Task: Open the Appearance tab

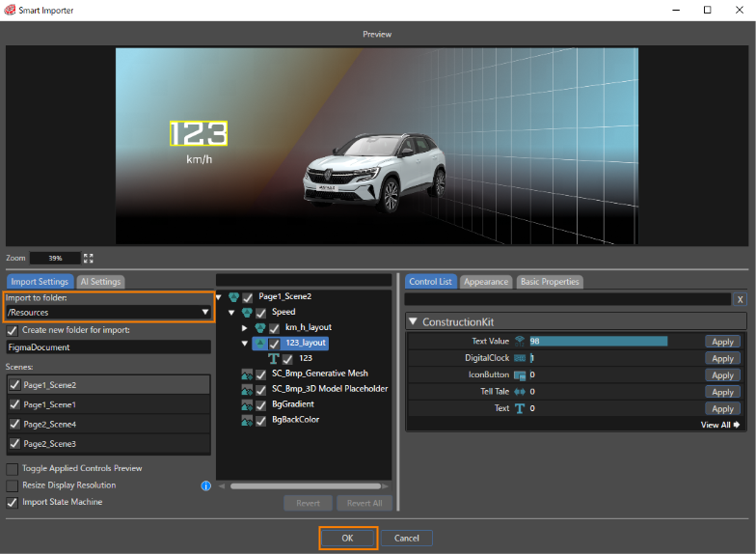Action: click(x=486, y=282)
